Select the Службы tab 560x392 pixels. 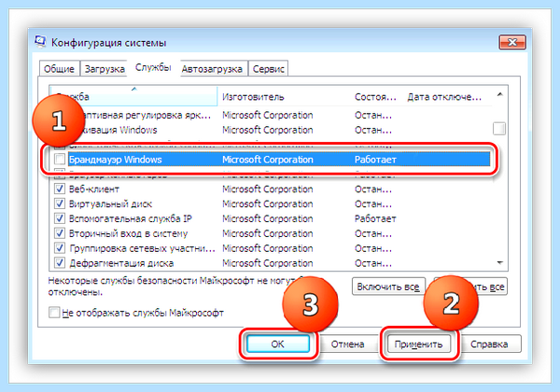tap(153, 67)
